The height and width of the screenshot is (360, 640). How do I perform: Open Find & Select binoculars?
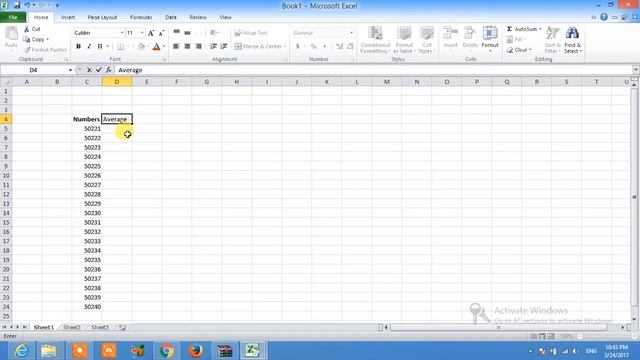[x=573, y=40]
